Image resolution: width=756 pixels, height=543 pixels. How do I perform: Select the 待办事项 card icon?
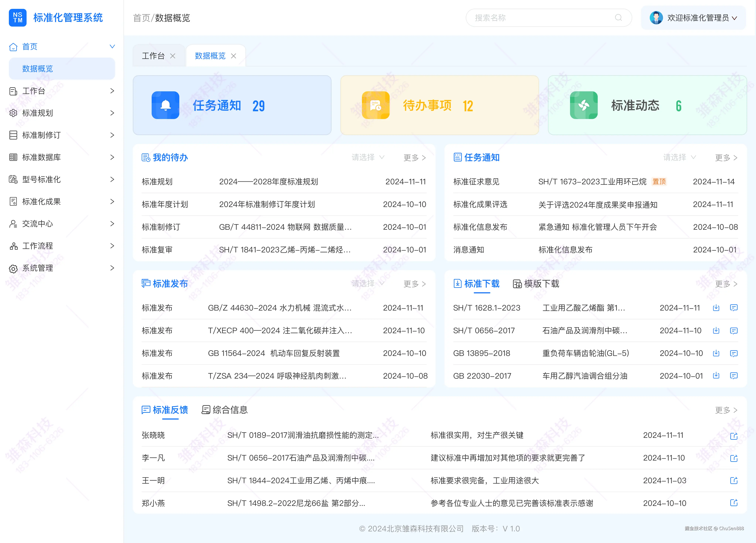pyautogui.click(x=375, y=105)
